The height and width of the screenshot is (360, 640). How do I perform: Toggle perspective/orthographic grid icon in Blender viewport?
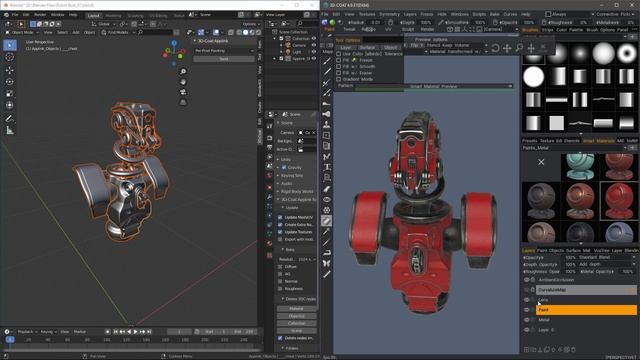coord(183,102)
